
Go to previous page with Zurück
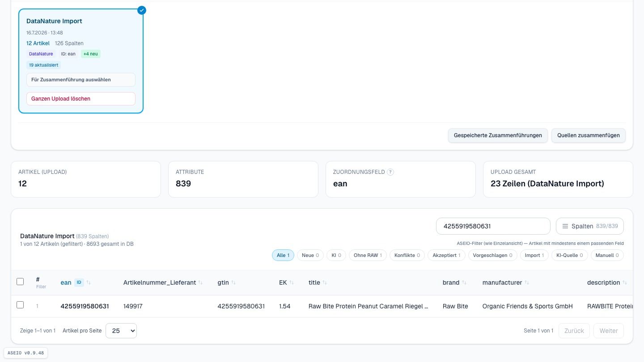coord(574,331)
